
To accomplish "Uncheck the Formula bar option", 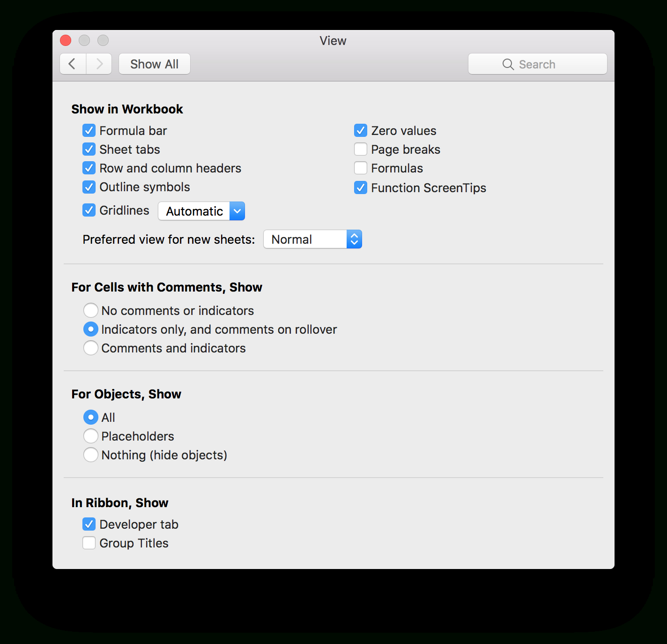I will [89, 130].
